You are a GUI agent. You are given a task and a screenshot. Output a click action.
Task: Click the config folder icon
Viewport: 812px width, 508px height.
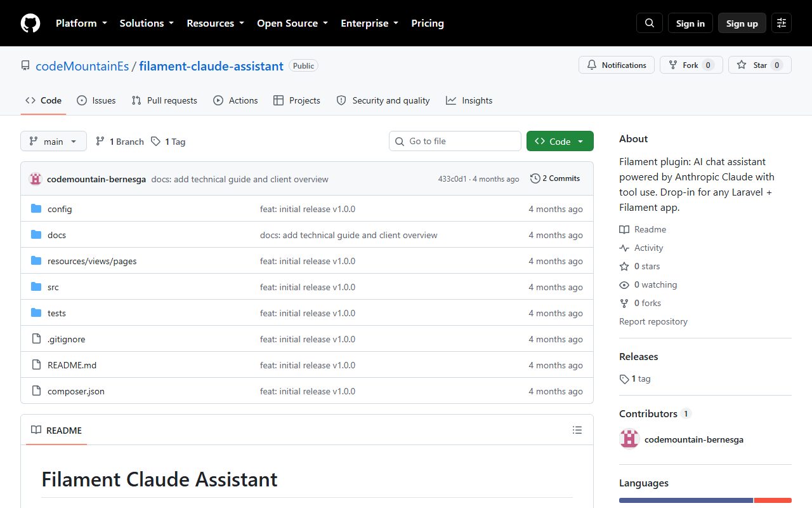(36, 209)
